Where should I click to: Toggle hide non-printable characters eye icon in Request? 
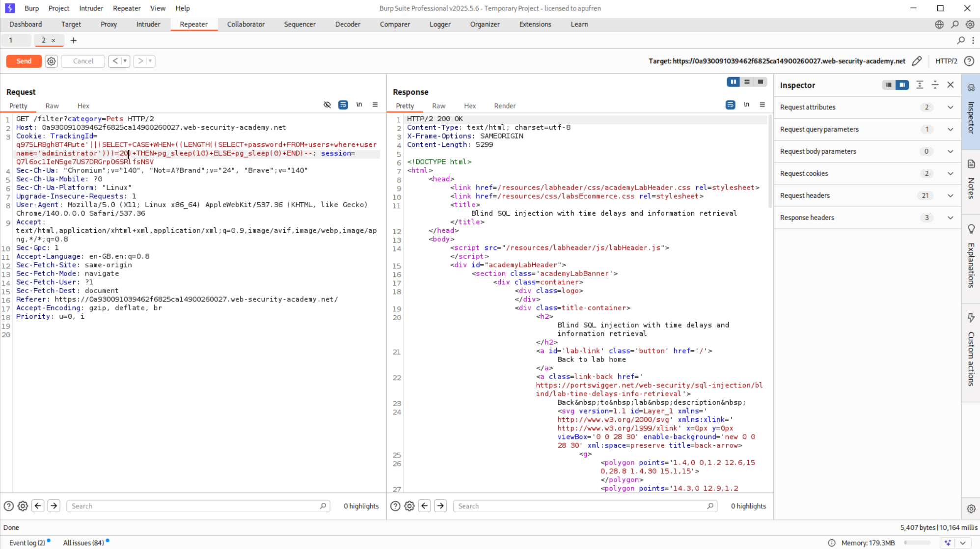pos(327,105)
